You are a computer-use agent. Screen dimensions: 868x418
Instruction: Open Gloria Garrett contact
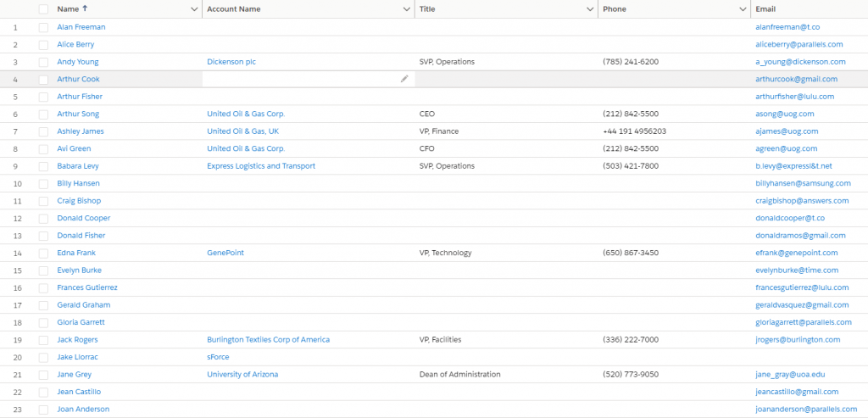(81, 322)
